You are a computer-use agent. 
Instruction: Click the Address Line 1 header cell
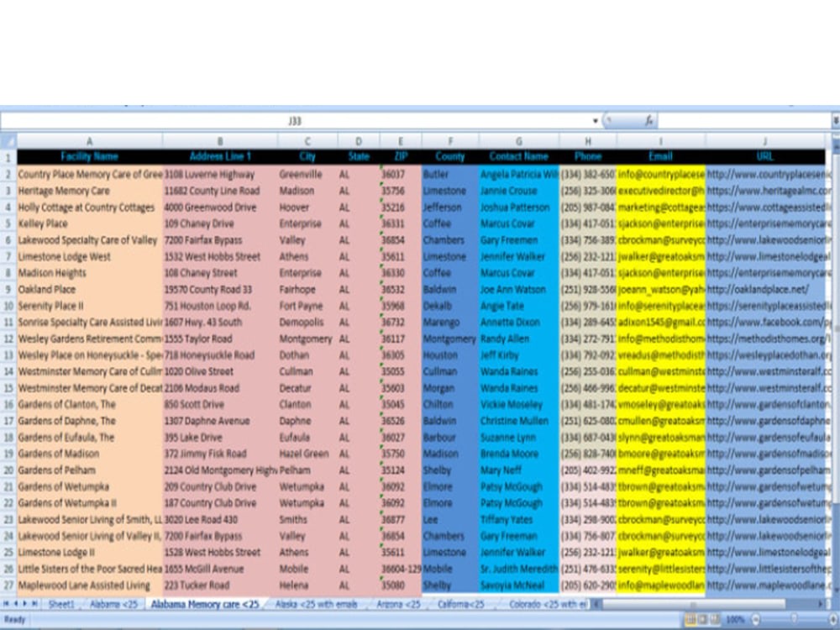click(219, 157)
